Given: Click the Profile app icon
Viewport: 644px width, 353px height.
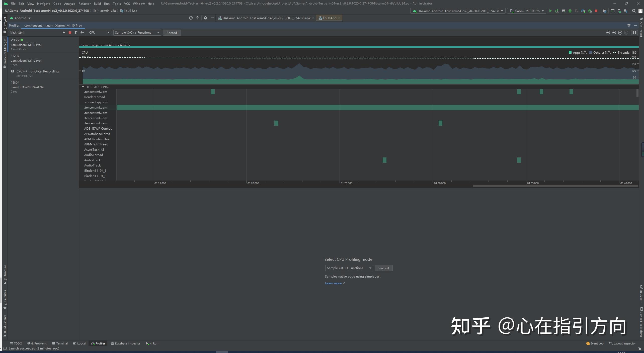Looking at the screenshot, I should (x=583, y=11).
